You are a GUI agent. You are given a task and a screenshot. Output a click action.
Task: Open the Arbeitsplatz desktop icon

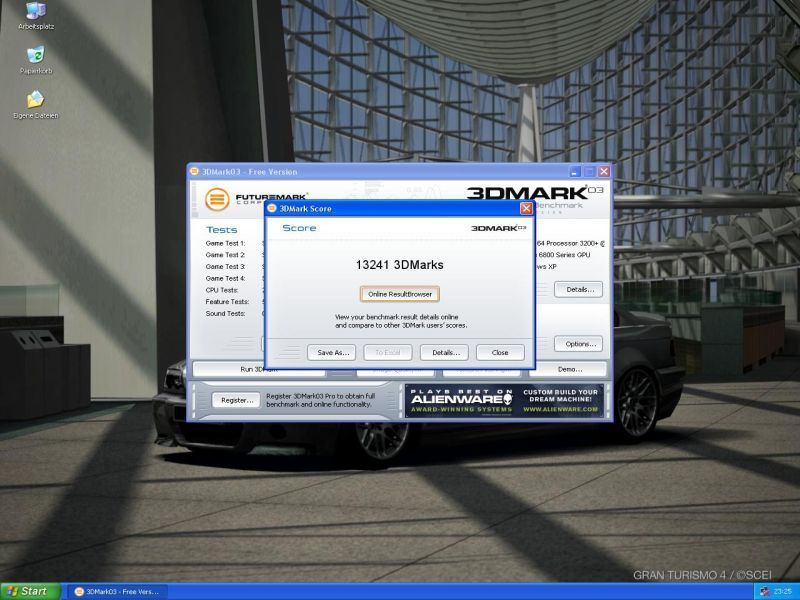36,16
